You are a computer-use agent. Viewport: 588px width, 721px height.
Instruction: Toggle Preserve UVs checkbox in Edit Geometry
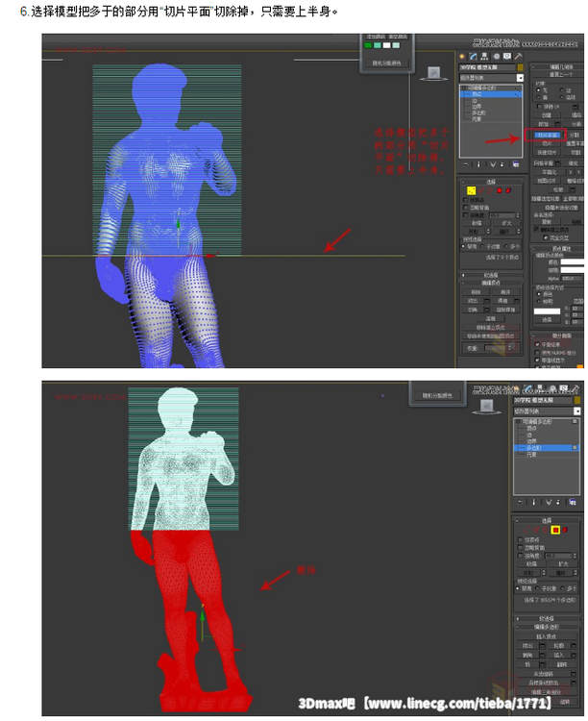tap(539, 106)
